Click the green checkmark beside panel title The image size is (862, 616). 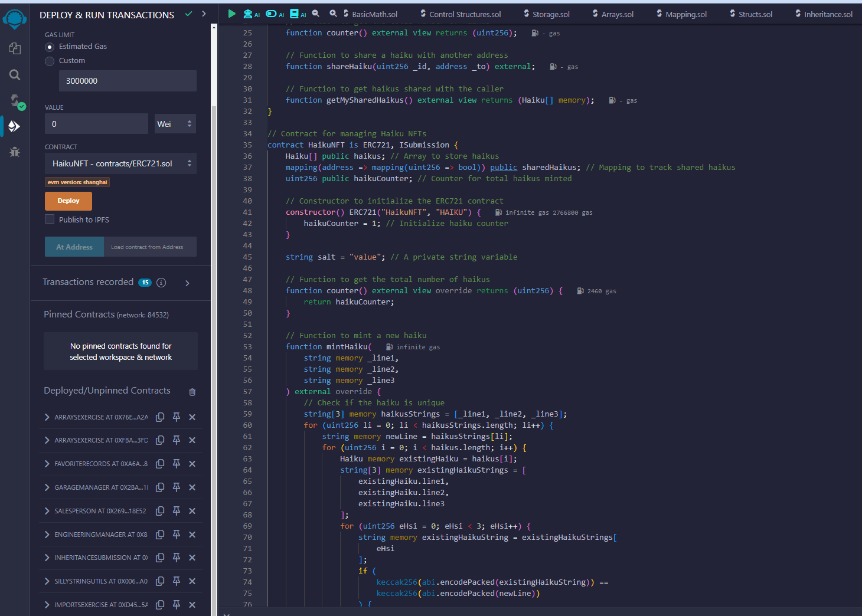click(x=188, y=14)
